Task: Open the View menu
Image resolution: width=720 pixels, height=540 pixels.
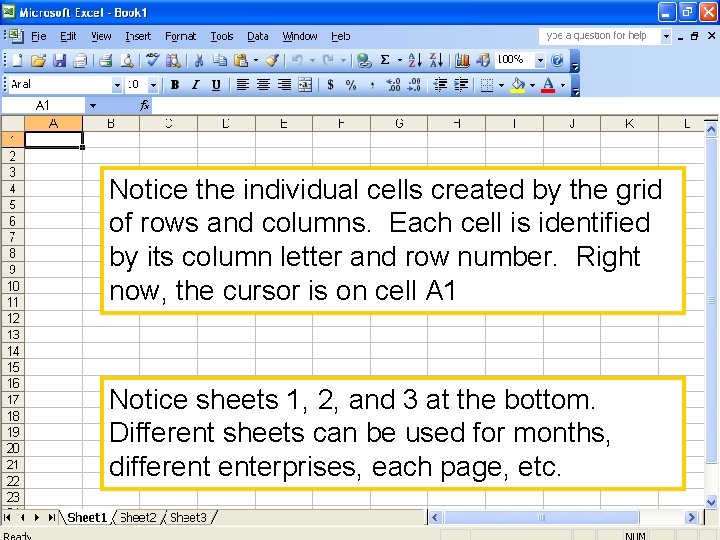Action: click(x=101, y=36)
